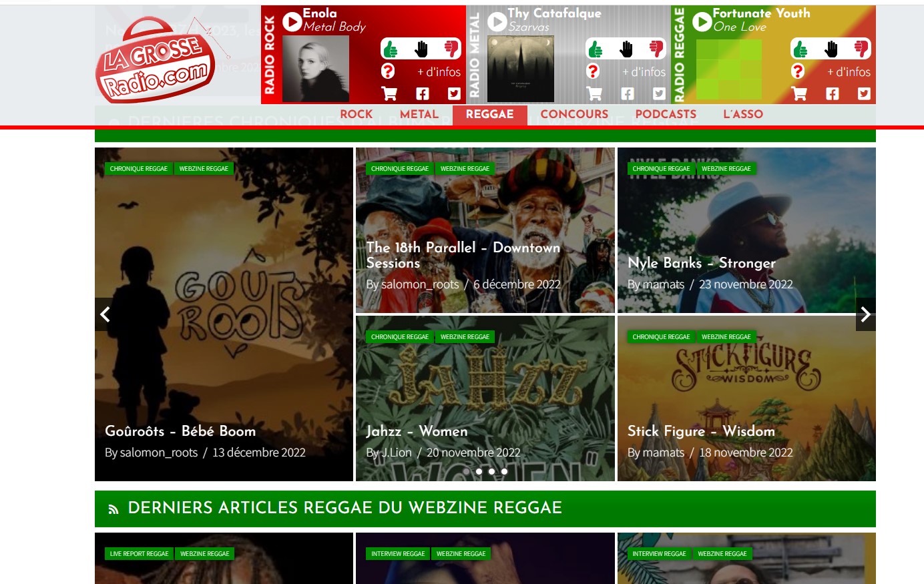
Task: Share Radio Rock track on Facebook
Action: point(423,93)
